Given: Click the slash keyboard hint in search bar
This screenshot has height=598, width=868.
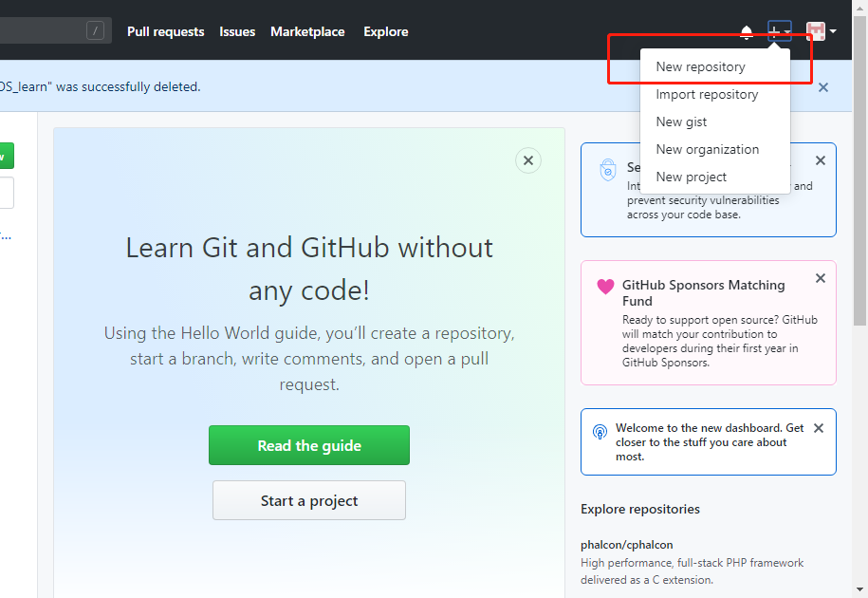Looking at the screenshot, I should click(x=94, y=29).
